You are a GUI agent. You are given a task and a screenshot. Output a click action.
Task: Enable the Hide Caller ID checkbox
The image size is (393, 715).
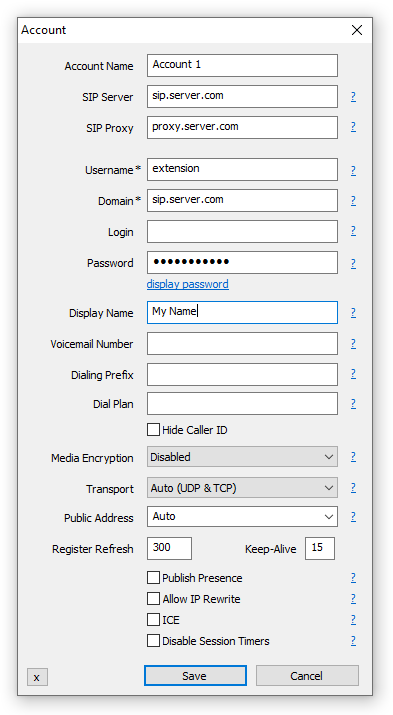154,430
